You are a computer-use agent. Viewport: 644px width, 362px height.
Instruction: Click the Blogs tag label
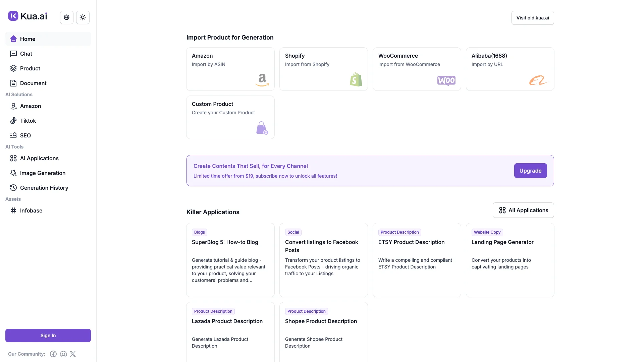pyautogui.click(x=200, y=232)
